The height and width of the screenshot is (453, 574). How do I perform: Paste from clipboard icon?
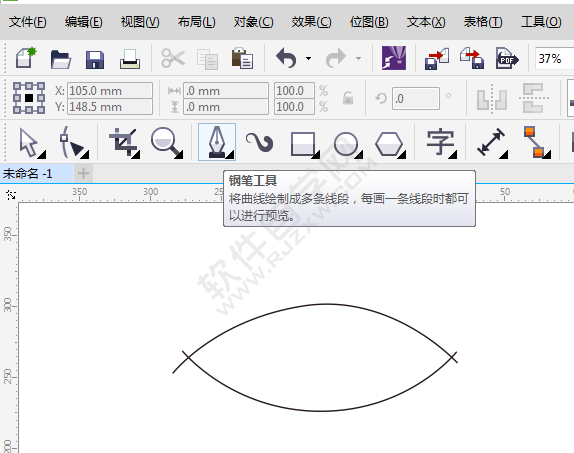(x=242, y=58)
